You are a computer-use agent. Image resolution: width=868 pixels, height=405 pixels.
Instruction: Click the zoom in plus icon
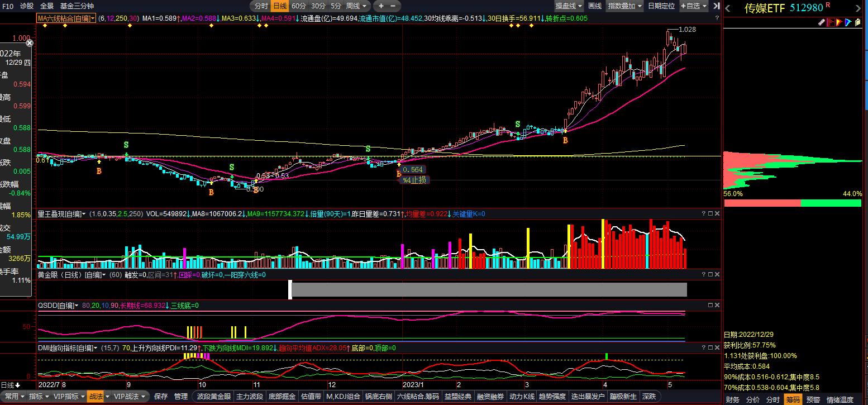click(381, 6)
